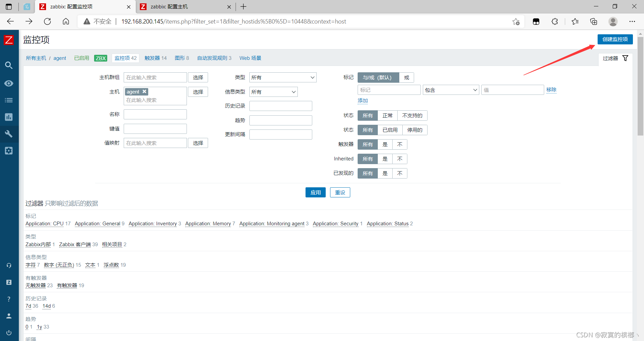Open new browser tab plus icon
The image size is (644, 341).
tap(244, 7)
